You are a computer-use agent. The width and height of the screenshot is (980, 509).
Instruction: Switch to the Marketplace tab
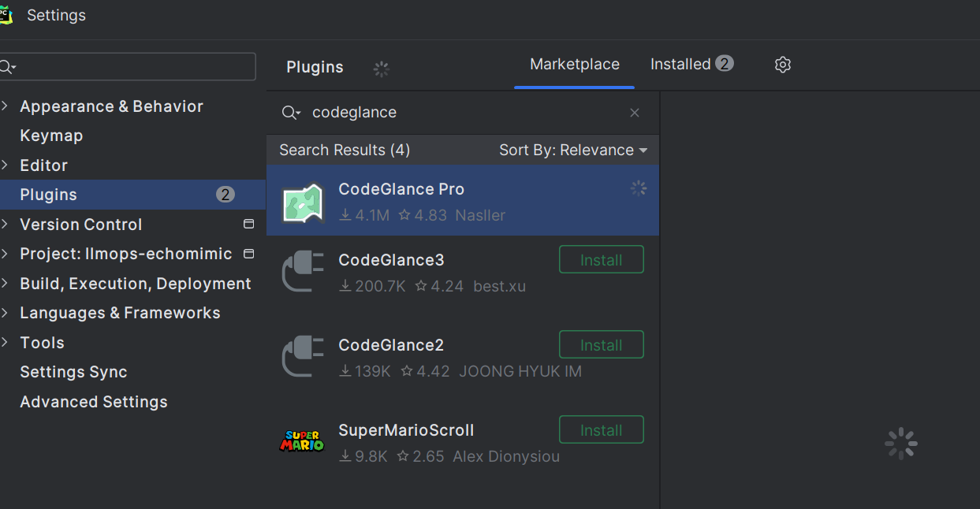[575, 65]
